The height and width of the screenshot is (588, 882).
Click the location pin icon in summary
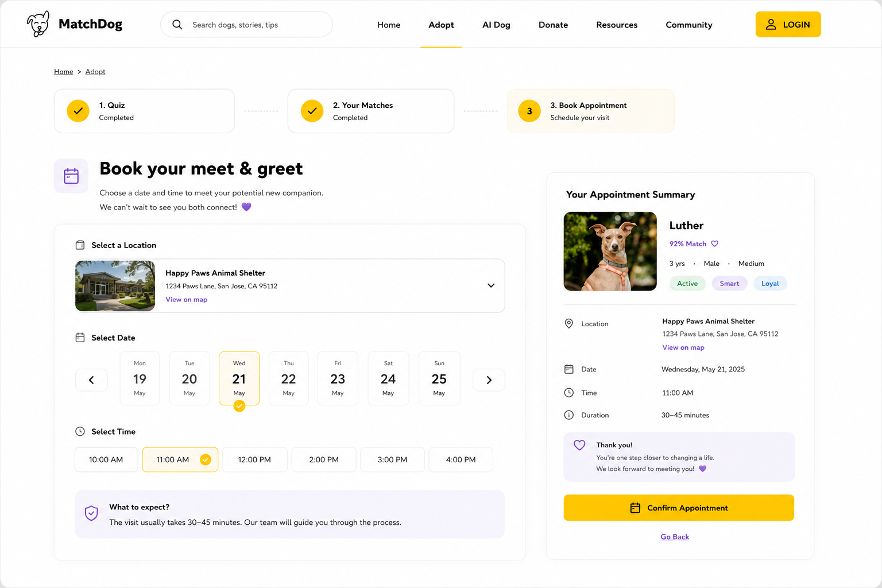point(568,324)
